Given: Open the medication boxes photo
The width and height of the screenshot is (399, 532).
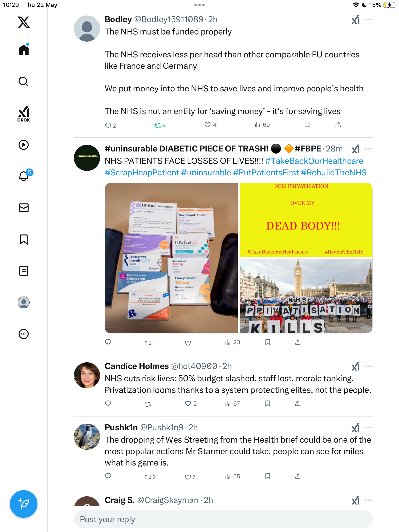Looking at the screenshot, I should [x=171, y=258].
